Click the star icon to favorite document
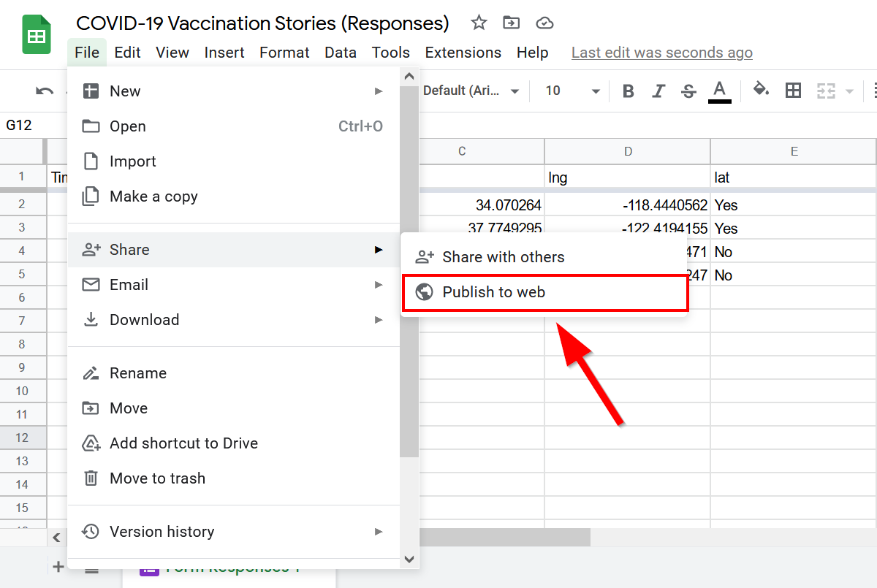The width and height of the screenshot is (877, 588). [x=479, y=23]
